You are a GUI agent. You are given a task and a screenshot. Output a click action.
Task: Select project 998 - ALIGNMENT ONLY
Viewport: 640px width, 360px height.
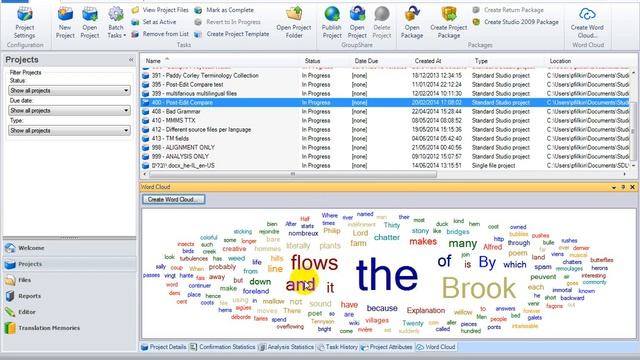coord(386,147)
